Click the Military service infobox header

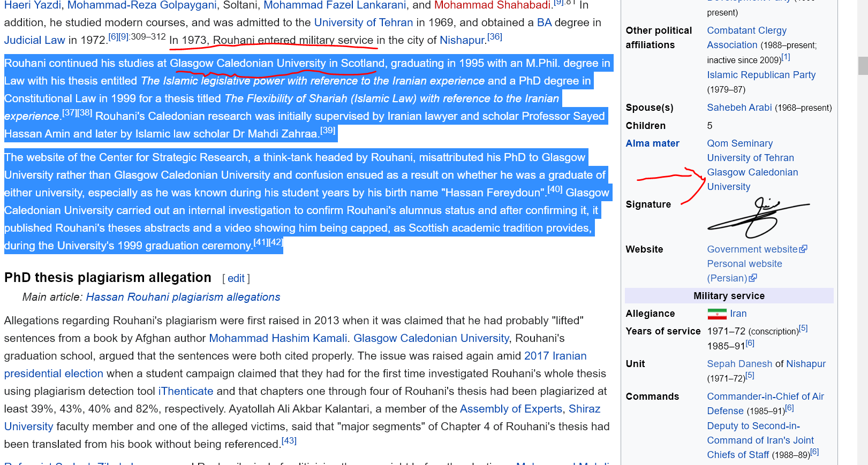click(729, 296)
